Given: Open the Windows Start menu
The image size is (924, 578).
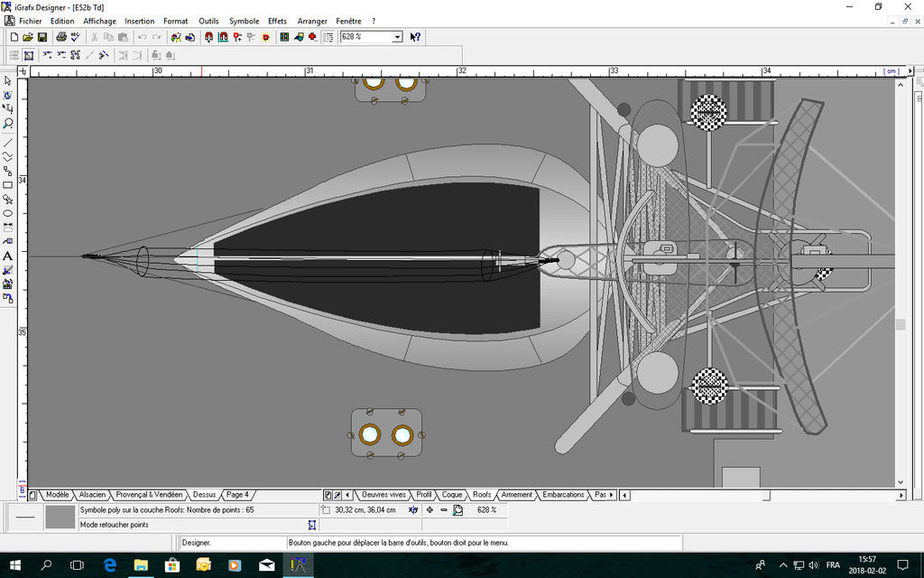Looking at the screenshot, I should pos(14,565).
